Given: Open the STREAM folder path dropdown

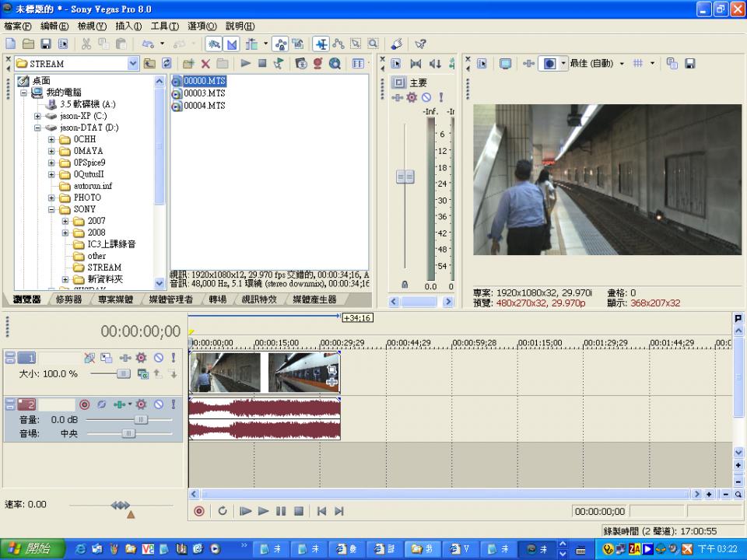Looking at the screenshot, I should [x=132, y=64].
